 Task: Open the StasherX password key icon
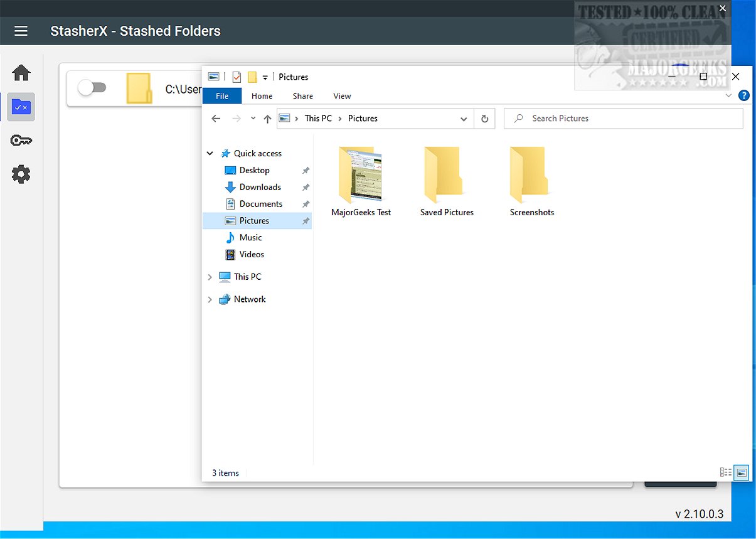click(21, 141)
